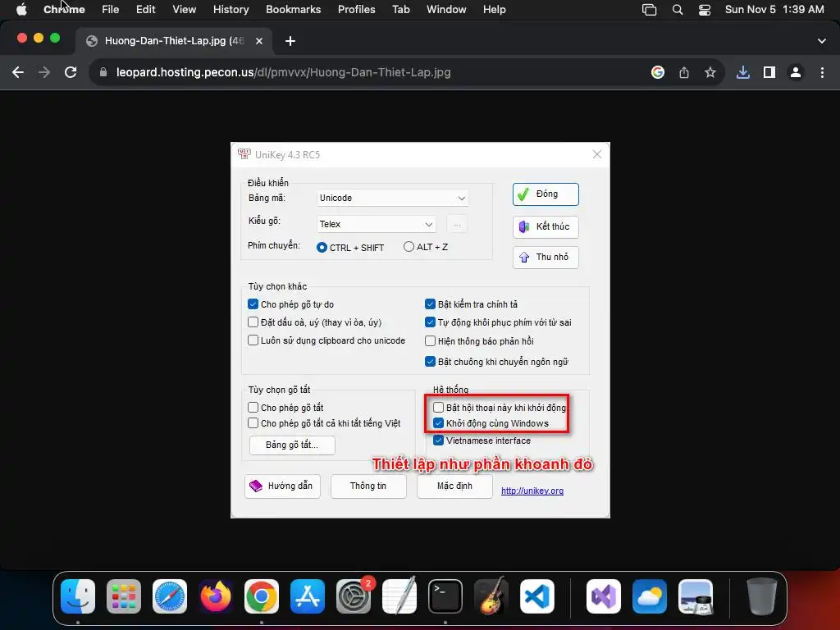840x630 pixels.
Task: Toggle the Chrome side panel
Action: (x=769, y=72)
